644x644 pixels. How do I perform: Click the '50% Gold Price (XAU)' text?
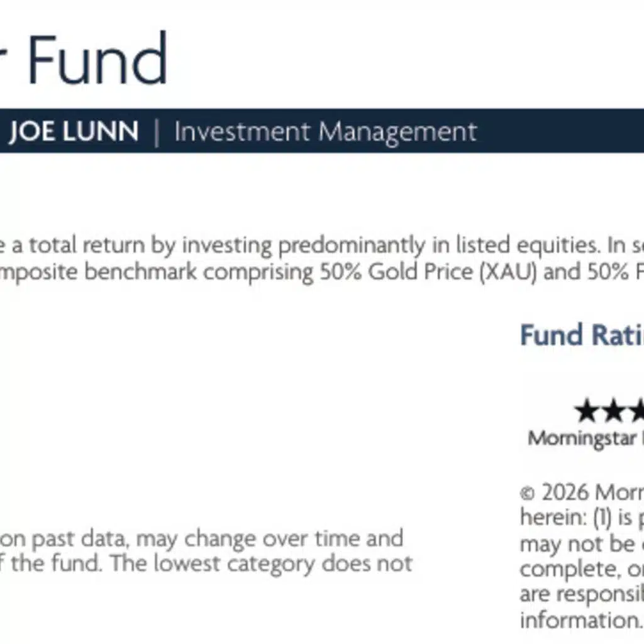(x=428, y=272)
